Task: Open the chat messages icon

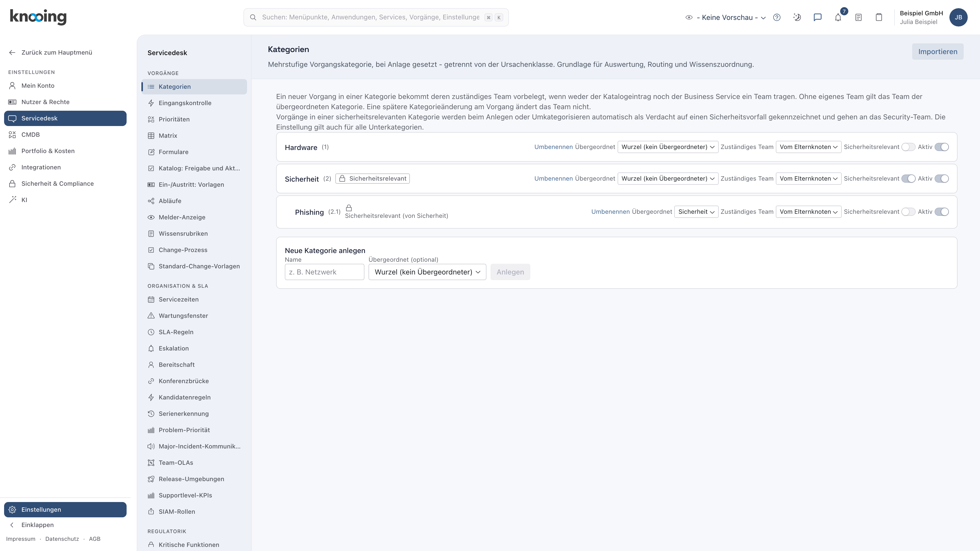Action: (817, 18)
